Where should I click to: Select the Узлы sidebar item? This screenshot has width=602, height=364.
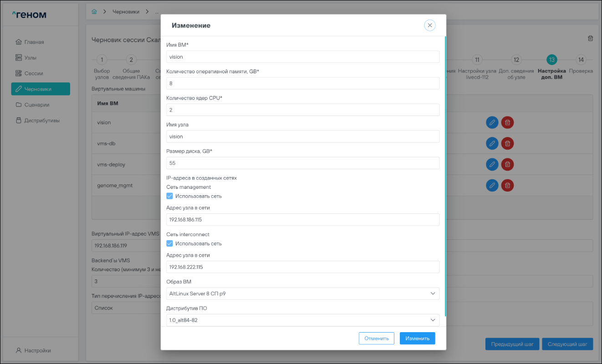(x=30, y=58)
